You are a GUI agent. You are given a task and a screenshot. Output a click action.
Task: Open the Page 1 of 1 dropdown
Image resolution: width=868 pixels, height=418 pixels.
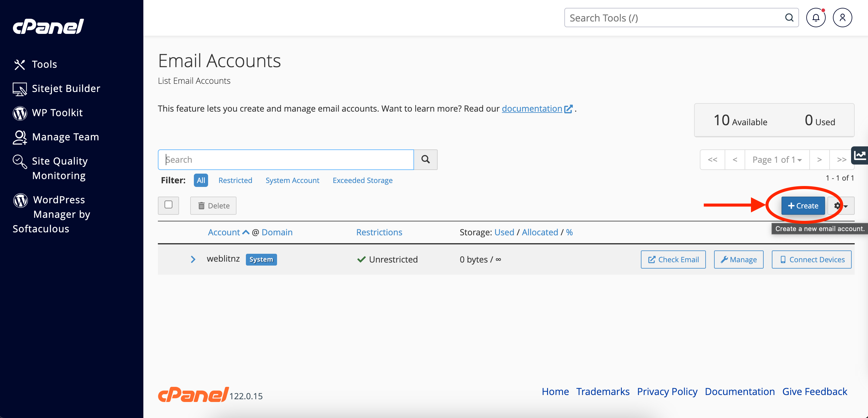[x=777, y=159]
